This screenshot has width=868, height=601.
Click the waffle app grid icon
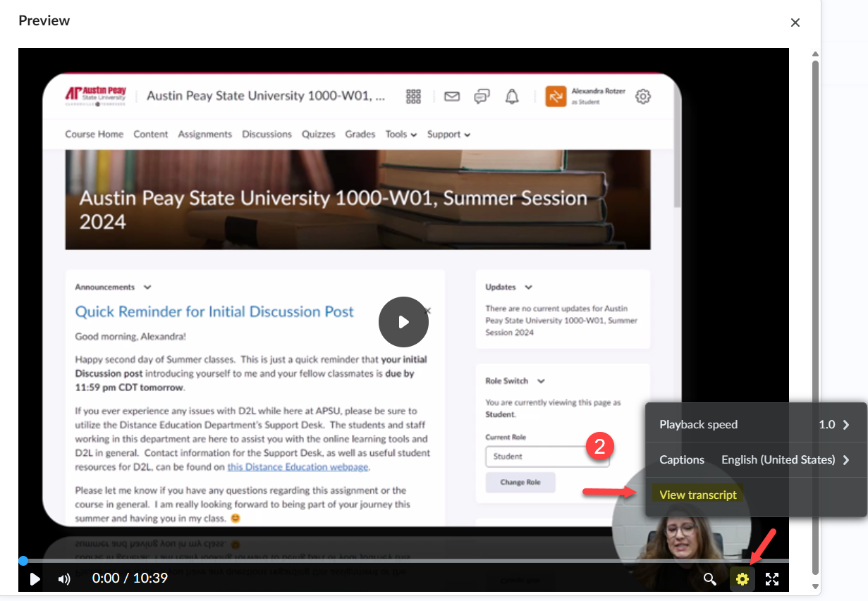413,97
